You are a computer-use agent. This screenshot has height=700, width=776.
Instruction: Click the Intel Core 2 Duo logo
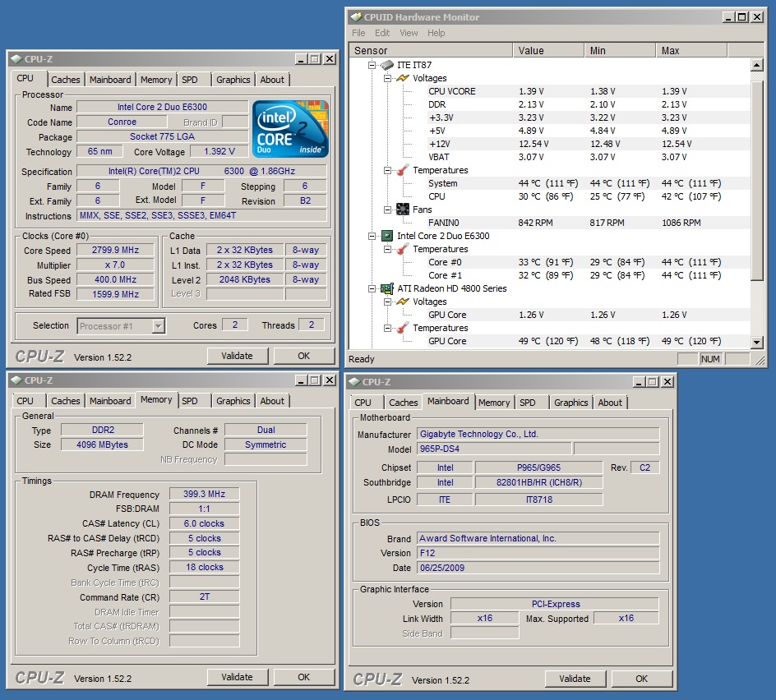pos(290,129)
